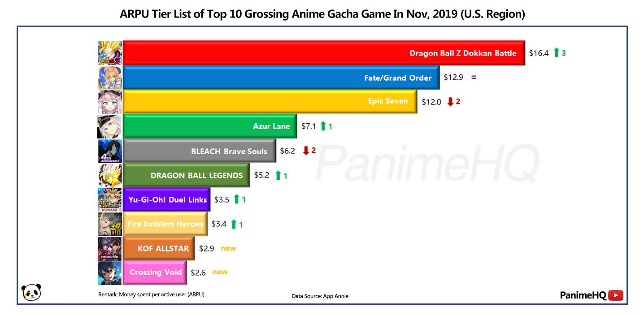Screen dimensions: 644x316
Task: Select the green DRAGON BALL LEGENDS bar
Action: point(187,175)
